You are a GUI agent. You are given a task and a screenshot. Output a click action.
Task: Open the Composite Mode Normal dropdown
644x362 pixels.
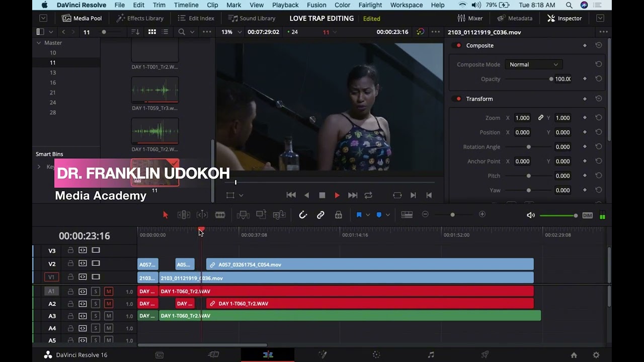coord(533,64)
